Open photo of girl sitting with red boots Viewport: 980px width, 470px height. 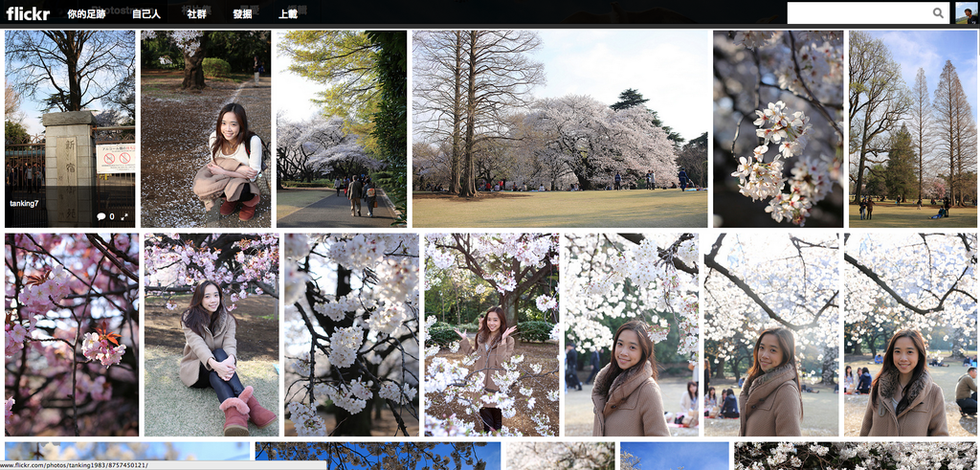point(212,335)
